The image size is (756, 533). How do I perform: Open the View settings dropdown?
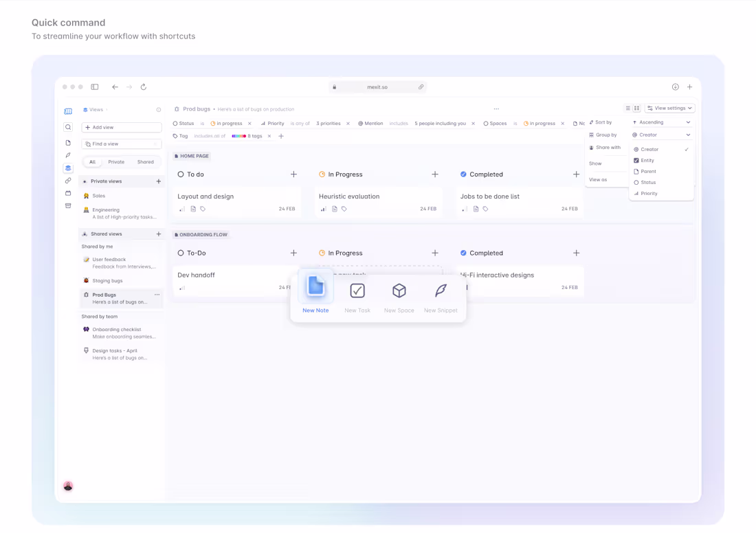coord(669,108)
